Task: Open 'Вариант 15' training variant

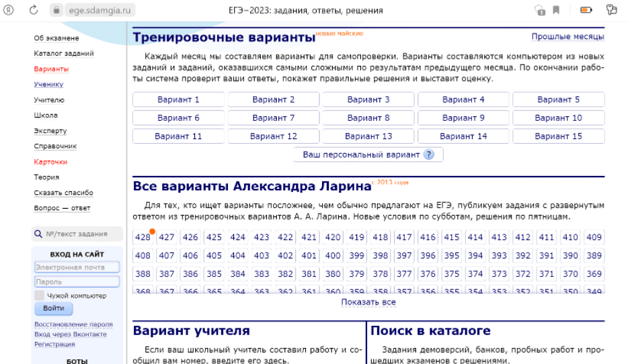Action: (558, 136)
